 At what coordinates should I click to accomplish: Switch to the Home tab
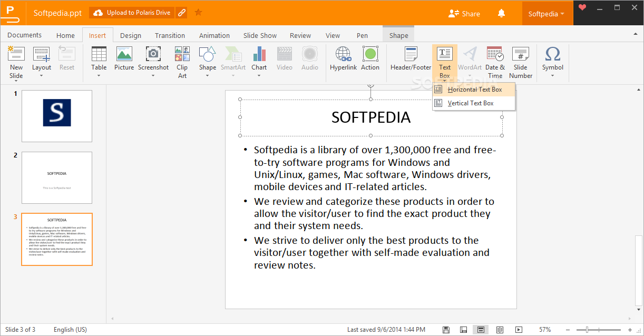click(65, 35)
